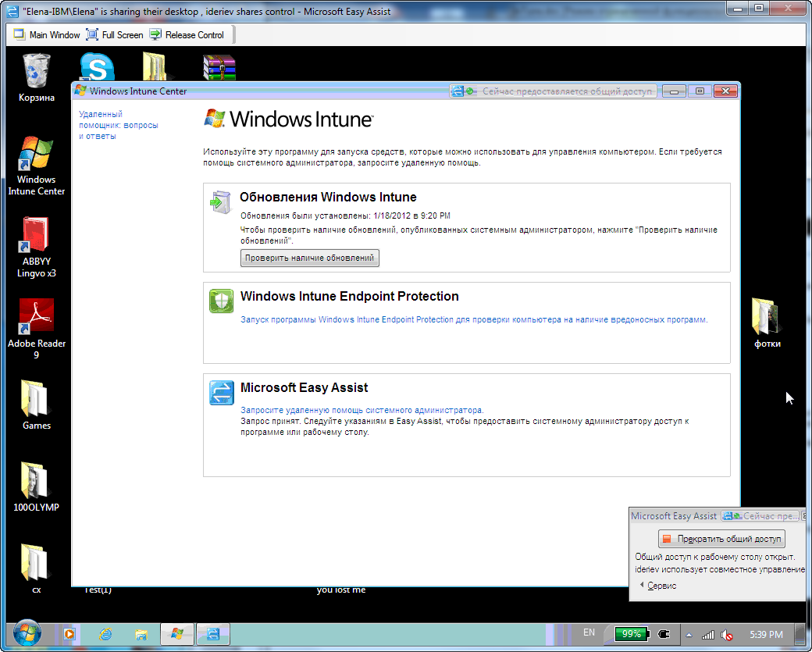Open Internet Explorer in taskbar
The image size is (812, 652).
[105, 634]
